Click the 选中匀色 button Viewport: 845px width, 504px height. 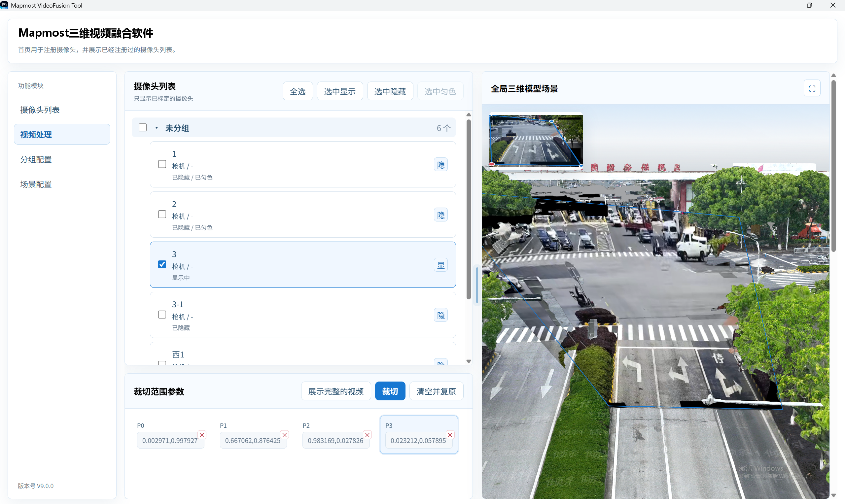coord(440,91)
